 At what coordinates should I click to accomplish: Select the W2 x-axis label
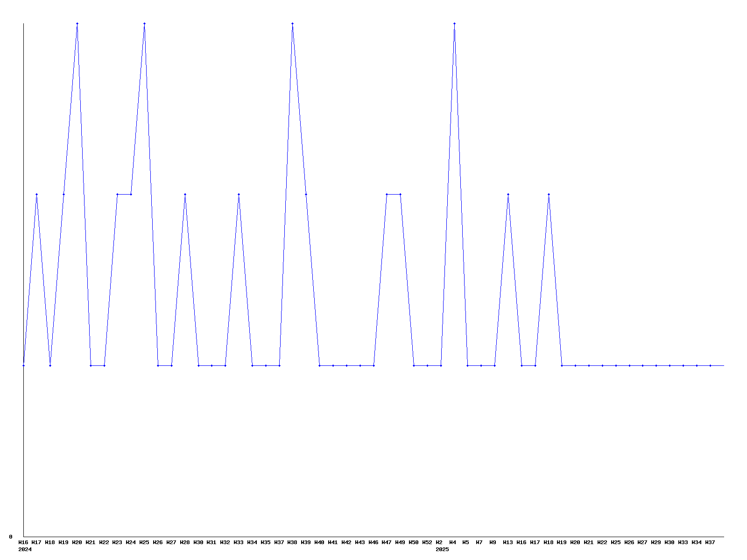click(x=439, y=543)
